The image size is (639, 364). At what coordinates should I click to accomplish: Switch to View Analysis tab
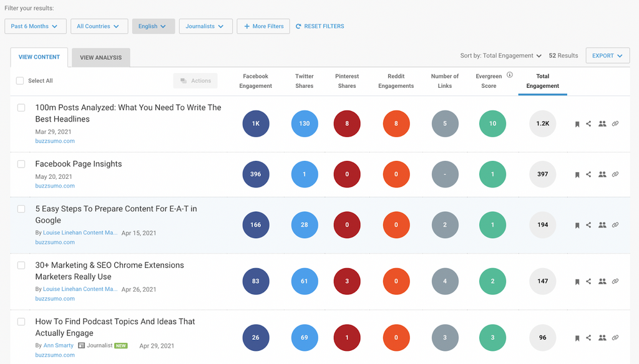click(x=101, y=57)
